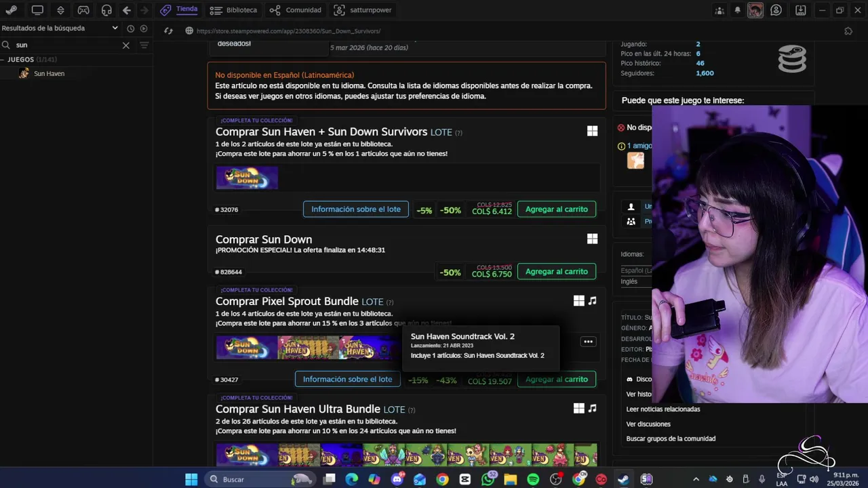Open Discord from the taskbar

click(x=397, y=479)
